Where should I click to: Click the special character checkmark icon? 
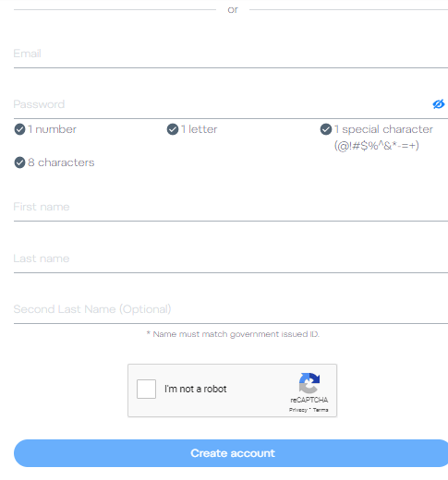326,129
